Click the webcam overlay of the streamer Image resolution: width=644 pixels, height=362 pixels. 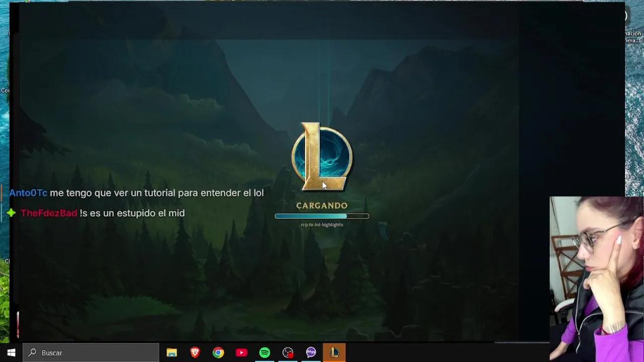coord(597,279)
